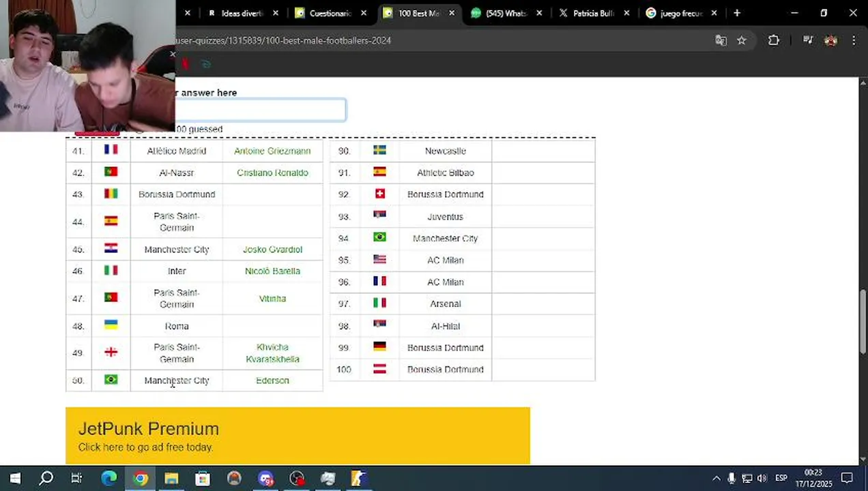The image size is (868, 491).
Task: Click the Portugal flag in row 42
Action: click(x=111, y=172)
